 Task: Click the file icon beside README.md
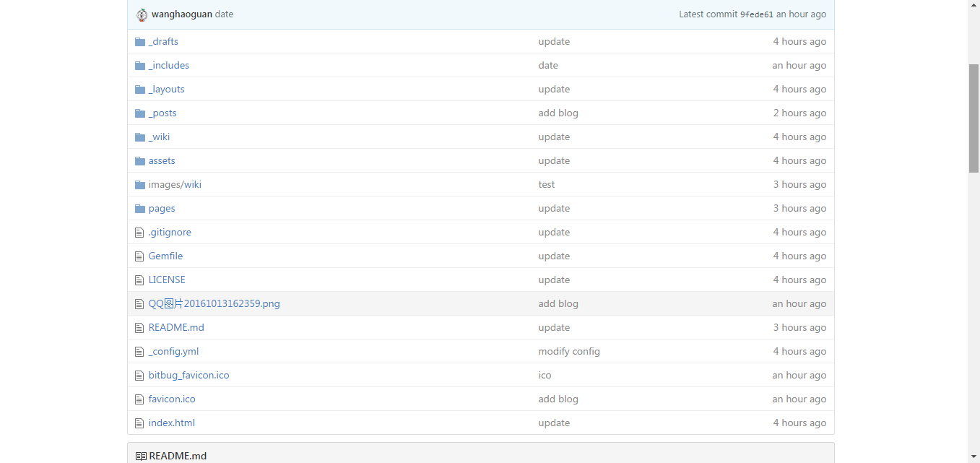[x=139, y=327]
